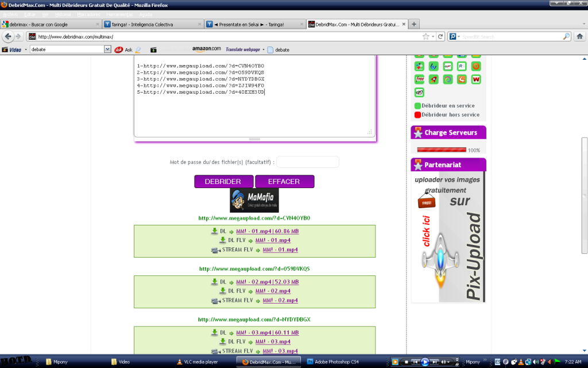
Task: Click the Translate webpage toolbar link
Action: 243,49
